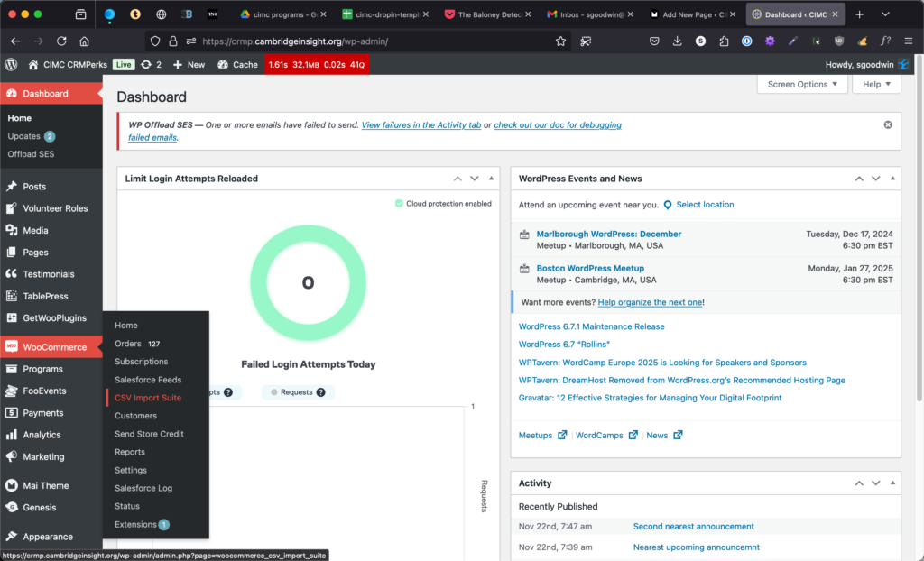
Task: Bookmark this page with the star icon
Action: (x=560, y=41)
